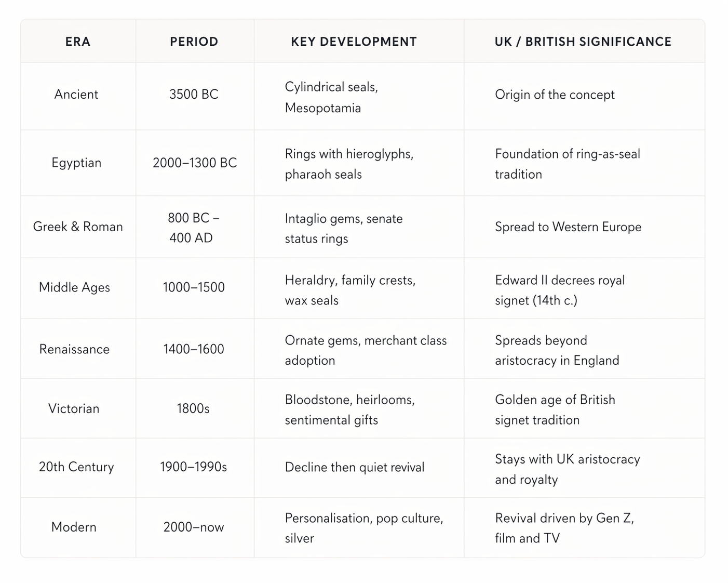Select the Greek & Roman era cell
Image resolution: width=728 pixels, height=583 pixels.
coord(78,227)
